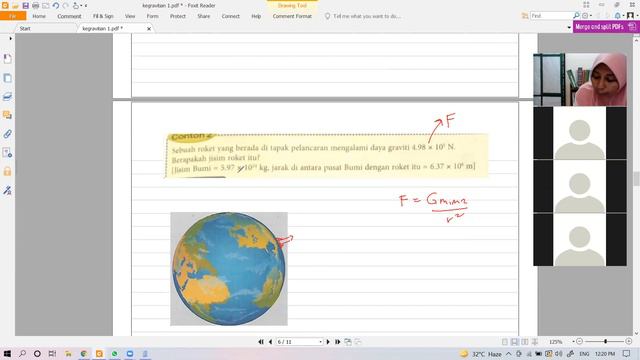Click the zoom out minus button
Screen dimensions: 640x360
point(579,341)
